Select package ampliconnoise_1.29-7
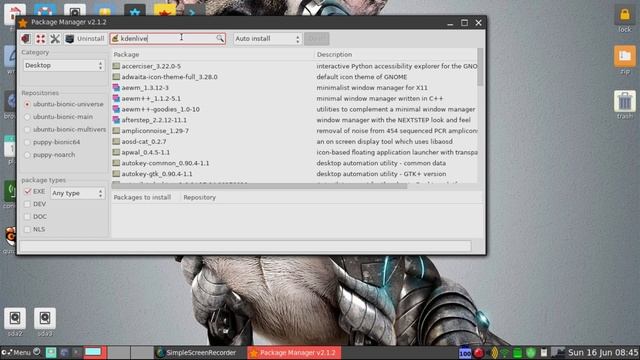This screenshot has height=360, width=640. 294,131
